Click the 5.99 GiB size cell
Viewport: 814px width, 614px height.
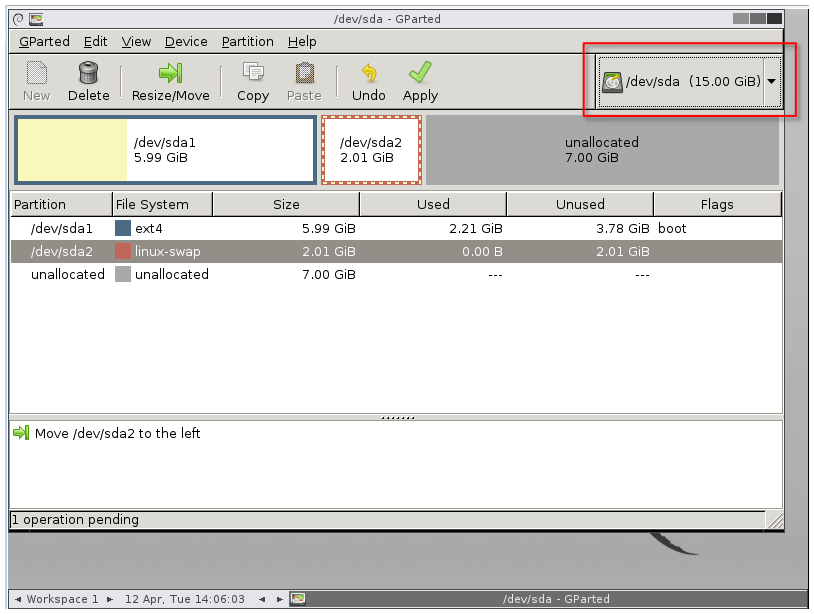tap(329, 228)
